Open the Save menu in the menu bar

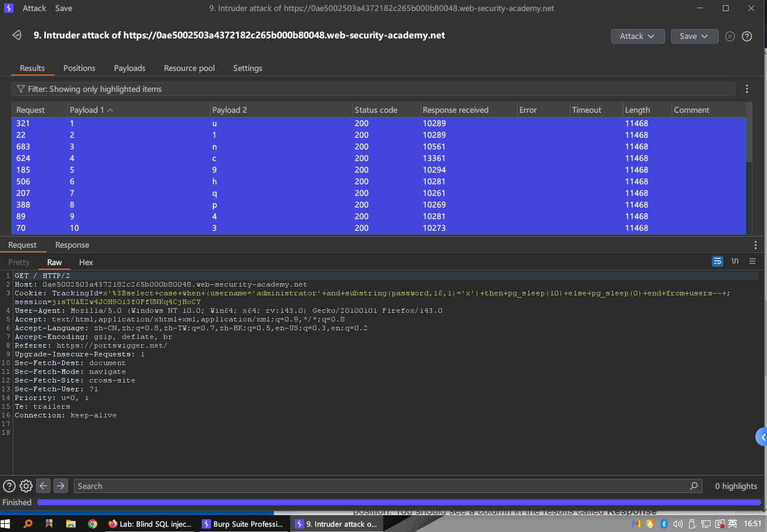click(x=64, y=8)
